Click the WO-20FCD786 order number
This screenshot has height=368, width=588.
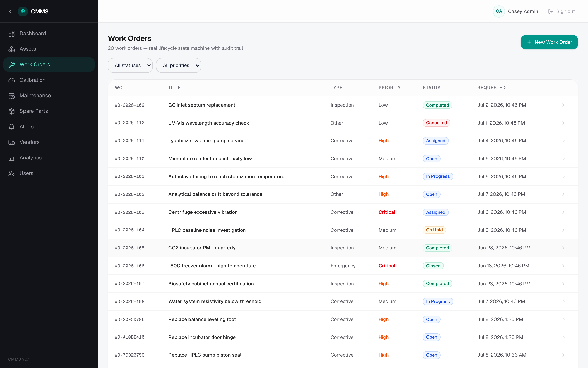click(x=129, y=320)
